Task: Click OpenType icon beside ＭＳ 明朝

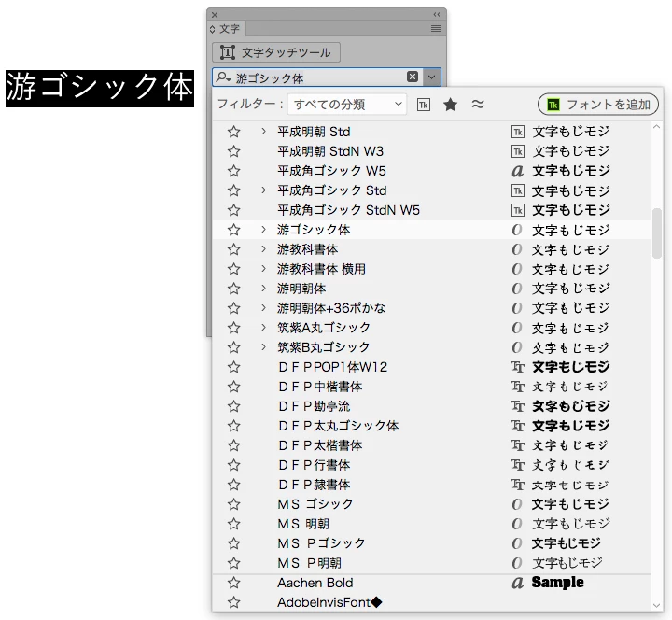Action: click(x=517, y=524)
